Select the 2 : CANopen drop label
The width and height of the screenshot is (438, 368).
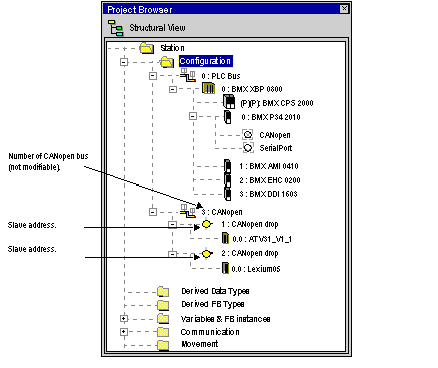pyautogui.click(x=250, y=253)
